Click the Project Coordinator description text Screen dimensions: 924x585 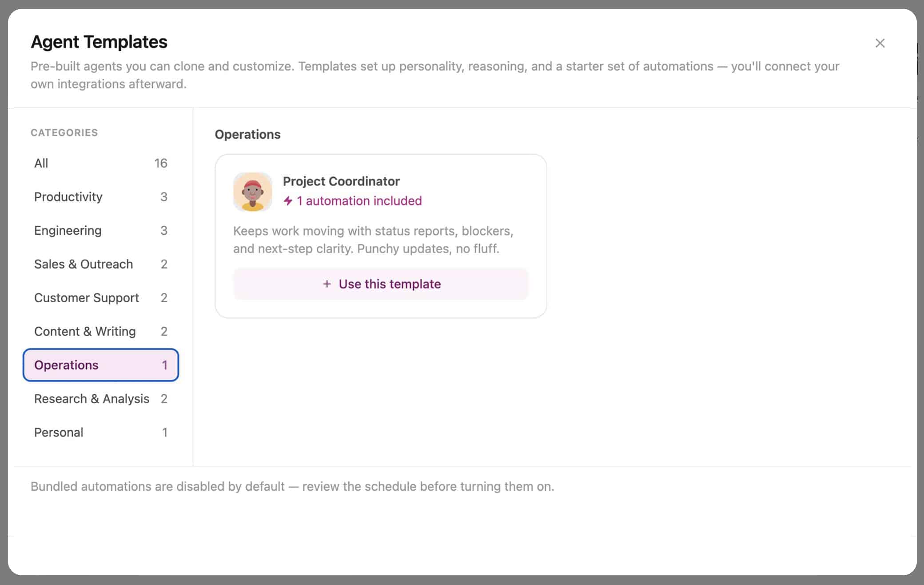tap(373, 240)
